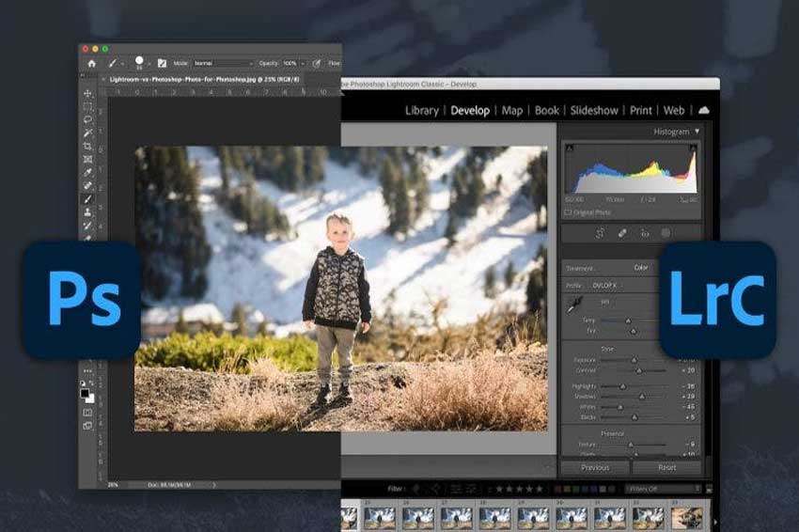Click the Lightroom cloud sync icon
The width and height of the screenshot is (799, 532).
click(703, 110)
